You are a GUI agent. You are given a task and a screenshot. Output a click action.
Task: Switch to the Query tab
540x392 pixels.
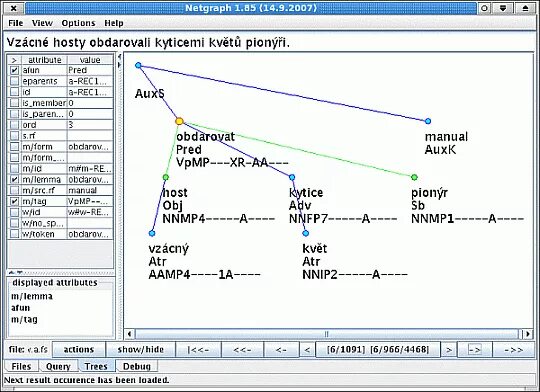click(x=58, y=366)
